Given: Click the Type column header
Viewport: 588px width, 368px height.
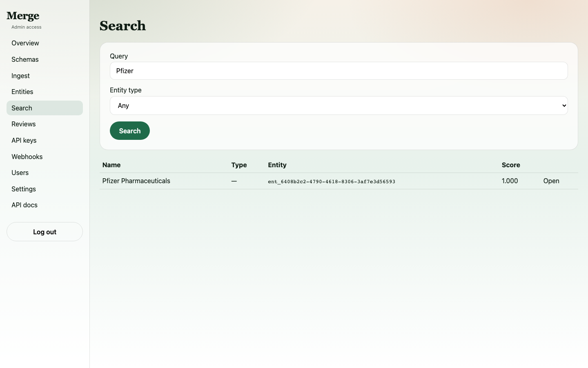Looking at the screenshot, I should (239, 165).
